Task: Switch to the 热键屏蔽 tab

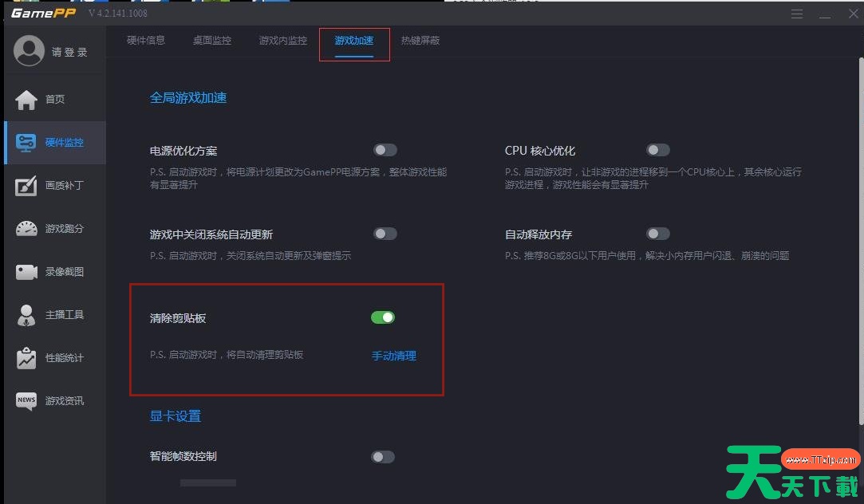Action: [x=420, y=40]
